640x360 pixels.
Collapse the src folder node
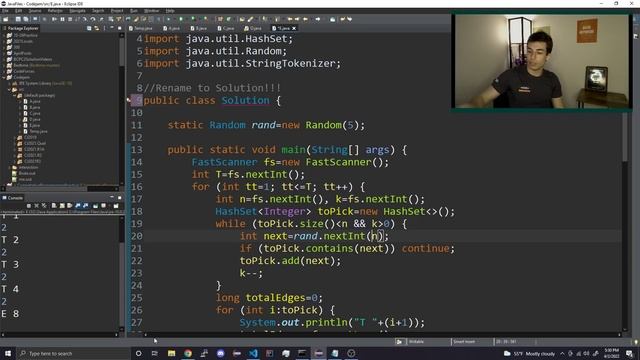(9, 89)
